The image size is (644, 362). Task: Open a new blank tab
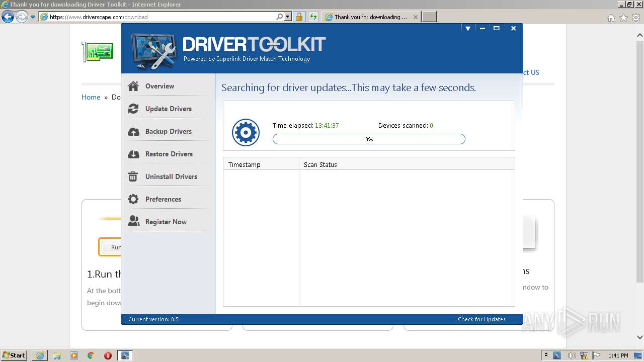click(429, 17)
